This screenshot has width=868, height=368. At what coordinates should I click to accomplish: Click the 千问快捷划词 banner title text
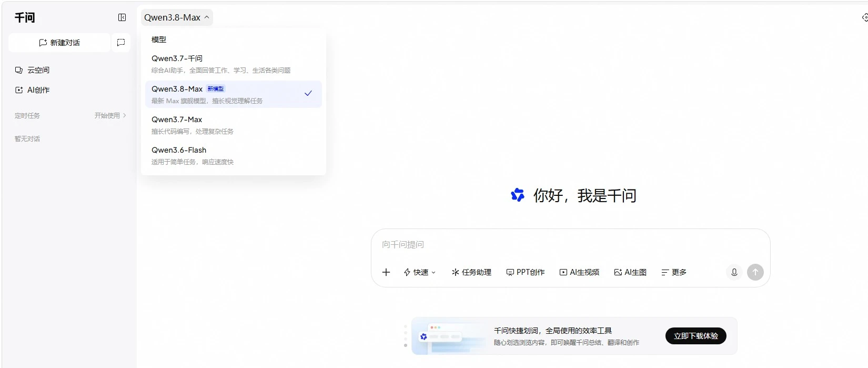click(x=553, y=331)
